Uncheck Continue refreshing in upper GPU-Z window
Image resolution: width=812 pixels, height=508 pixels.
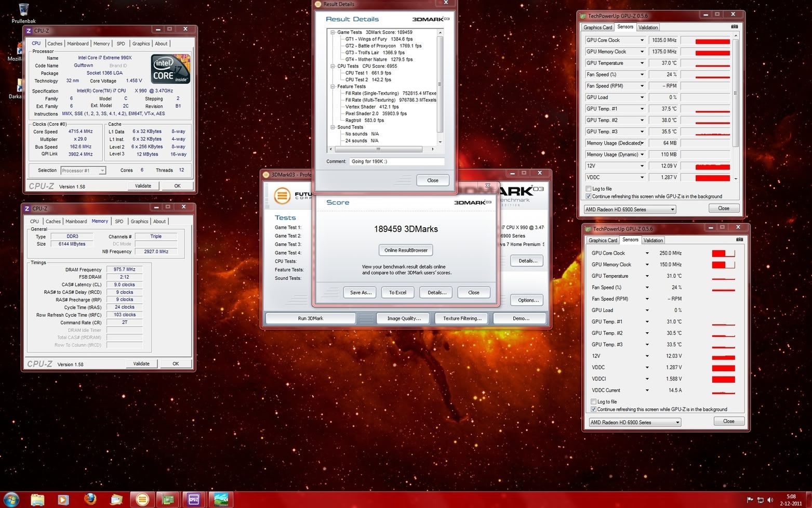coord(588,197)
